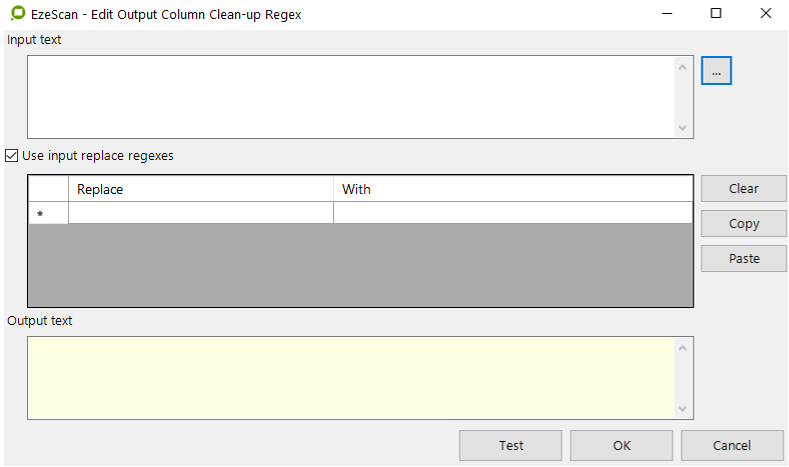Click the empty Replace cell in new row
789x467 pixels.
coord(200,213)
